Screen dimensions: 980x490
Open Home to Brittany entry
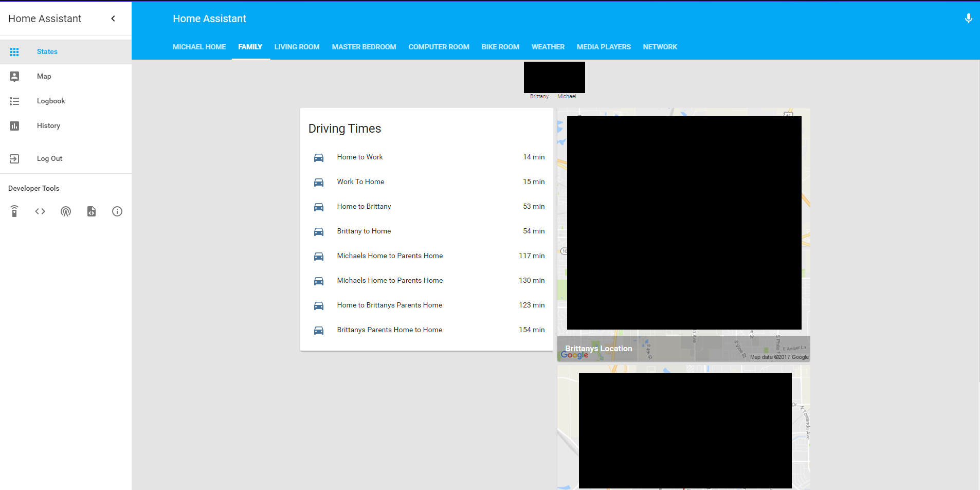coord(427,207)
